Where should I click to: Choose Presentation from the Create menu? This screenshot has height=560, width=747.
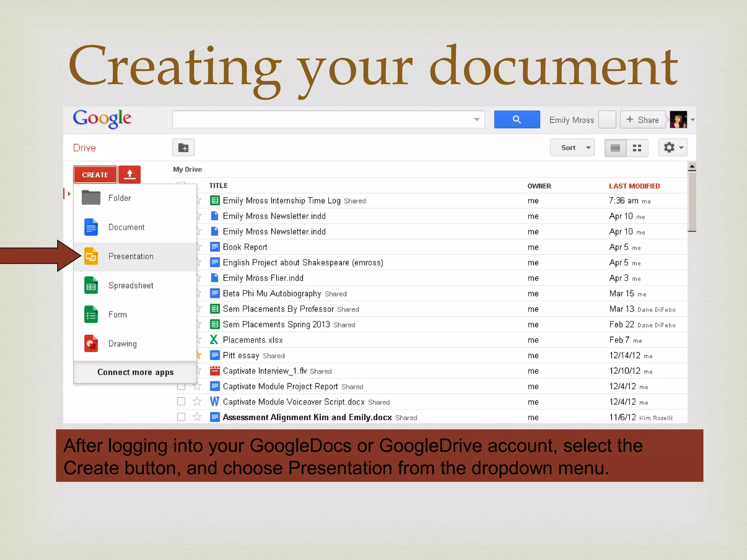coord(135,256)
